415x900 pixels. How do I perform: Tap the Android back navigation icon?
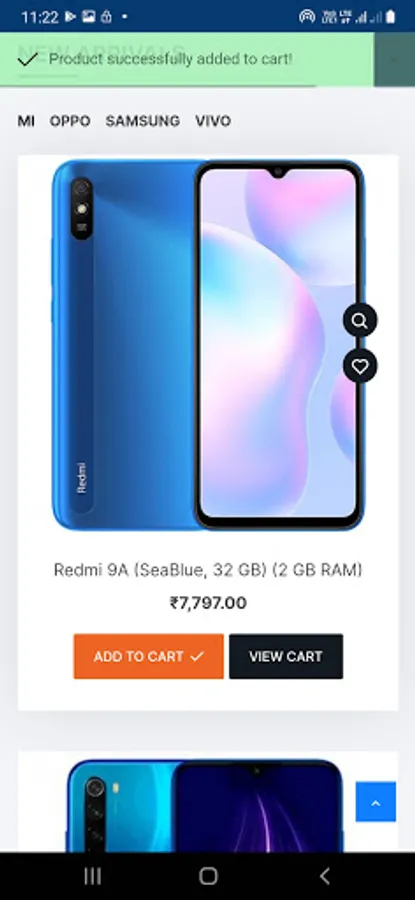[324, 876]
